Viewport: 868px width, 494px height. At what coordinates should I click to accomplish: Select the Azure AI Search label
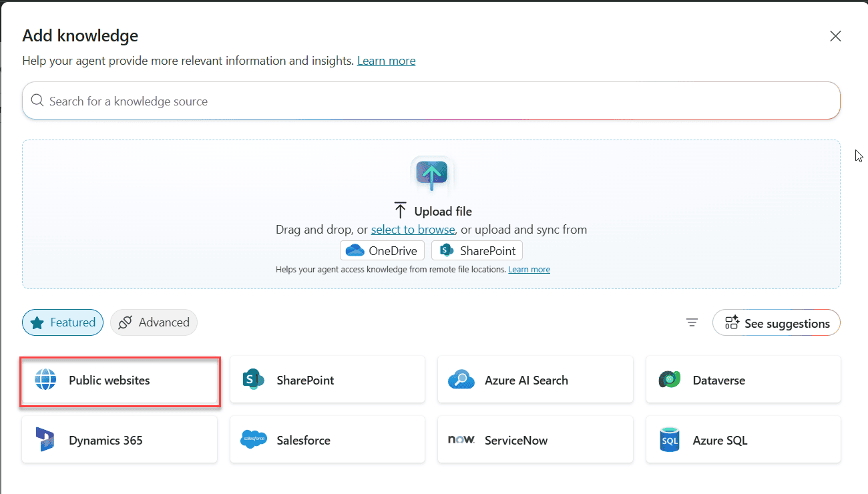click(x=526, y=380)
